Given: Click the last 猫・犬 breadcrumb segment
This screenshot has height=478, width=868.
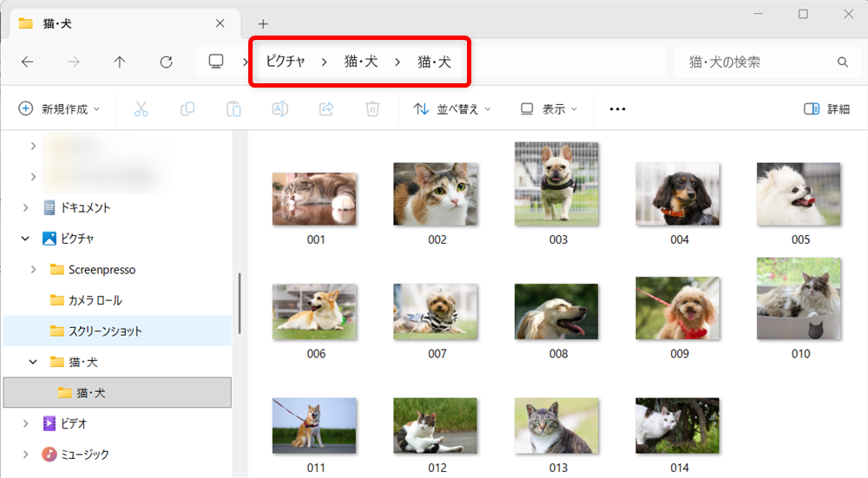Looking at the screenshot, I should tap(434, 62).
